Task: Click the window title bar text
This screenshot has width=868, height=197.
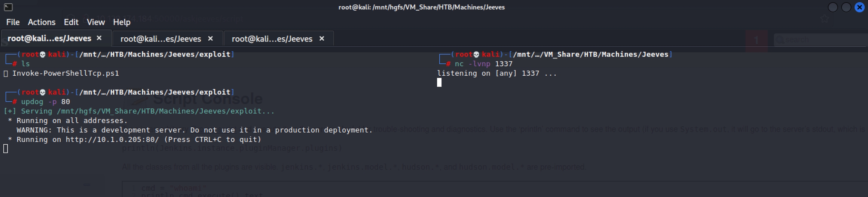Action: (x=421, y=7)
